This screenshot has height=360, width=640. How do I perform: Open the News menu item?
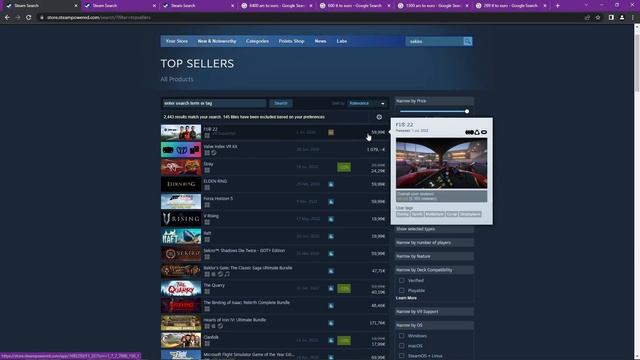320,41
